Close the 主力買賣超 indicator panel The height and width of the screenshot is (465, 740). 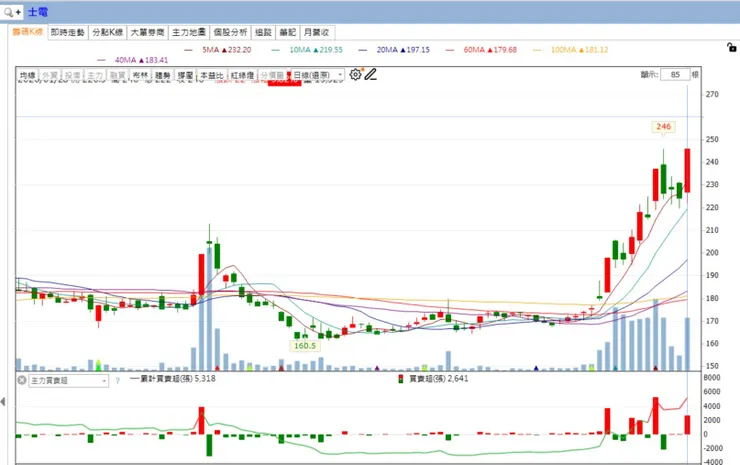pos(22,380)
